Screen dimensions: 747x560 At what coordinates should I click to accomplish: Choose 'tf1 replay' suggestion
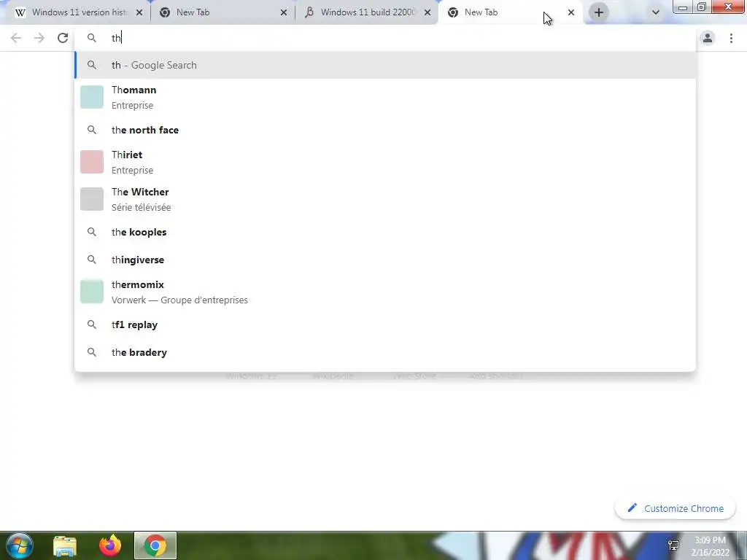[x=385, y=324]
